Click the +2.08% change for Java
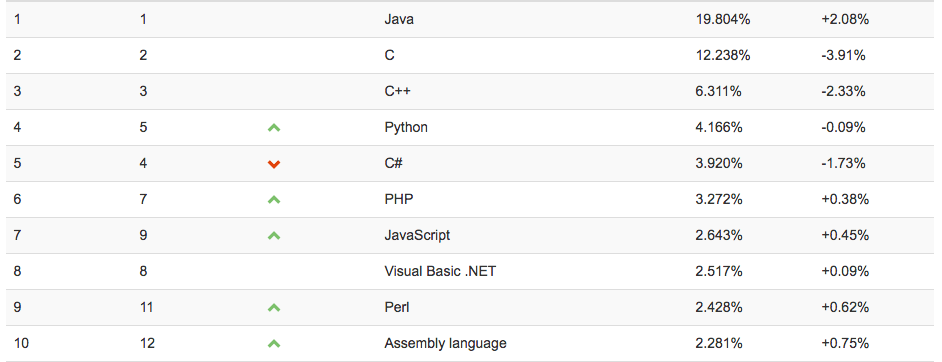 point(845,19)
